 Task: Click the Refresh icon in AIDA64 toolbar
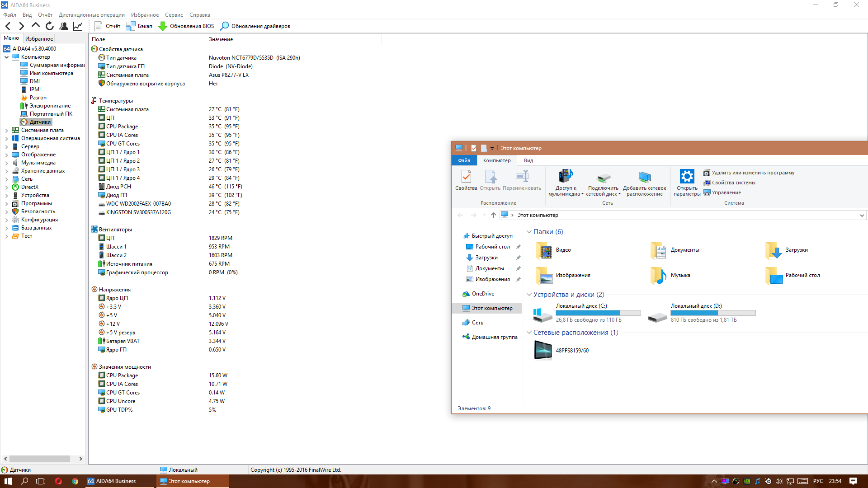[50, 26]
